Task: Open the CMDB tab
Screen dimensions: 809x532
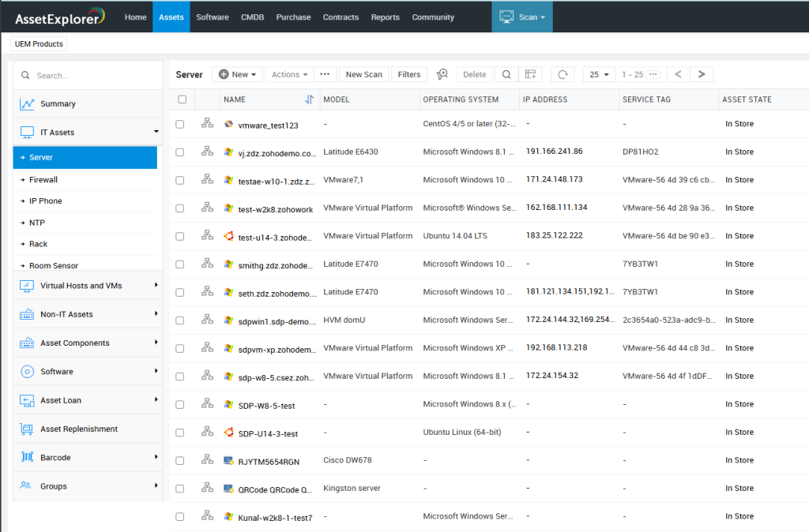Action: [252, 17]
